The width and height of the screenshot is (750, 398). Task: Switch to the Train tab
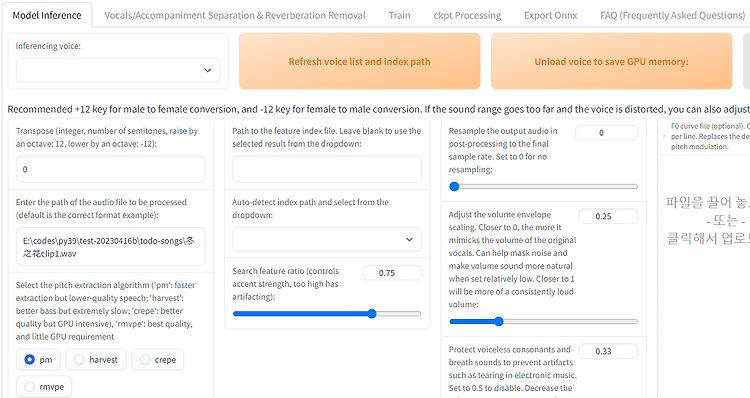pyautogui.click(x=399, y=15)
